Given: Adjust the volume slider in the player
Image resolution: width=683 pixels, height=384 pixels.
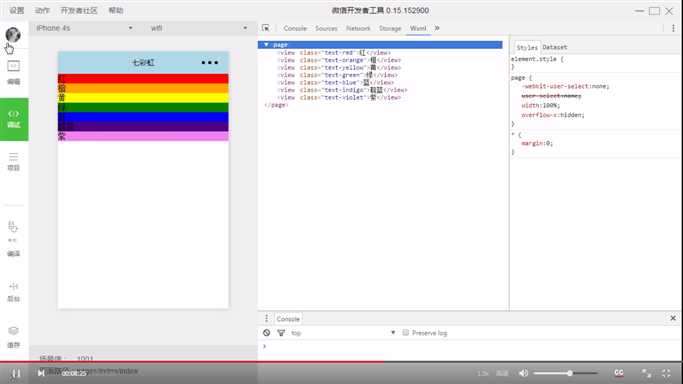Looking at the screenshot, I should coord(566,373).
